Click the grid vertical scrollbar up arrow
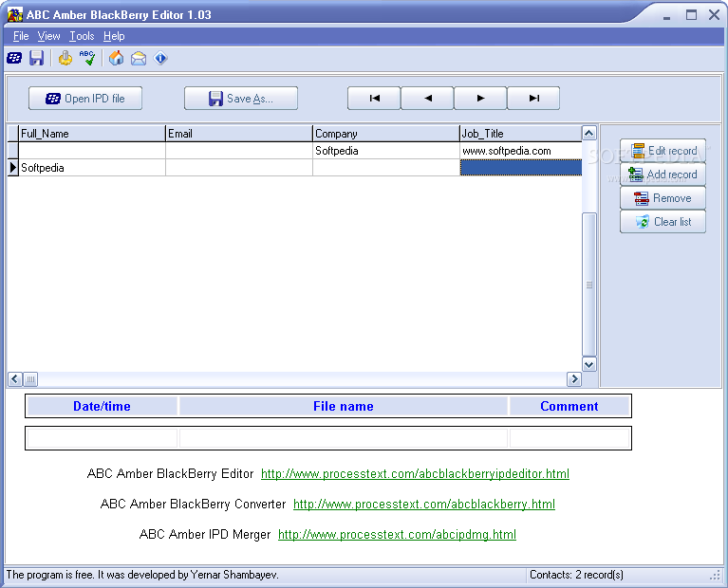The image size is (728, 588). pyautogui.click(x=589, y=134)
